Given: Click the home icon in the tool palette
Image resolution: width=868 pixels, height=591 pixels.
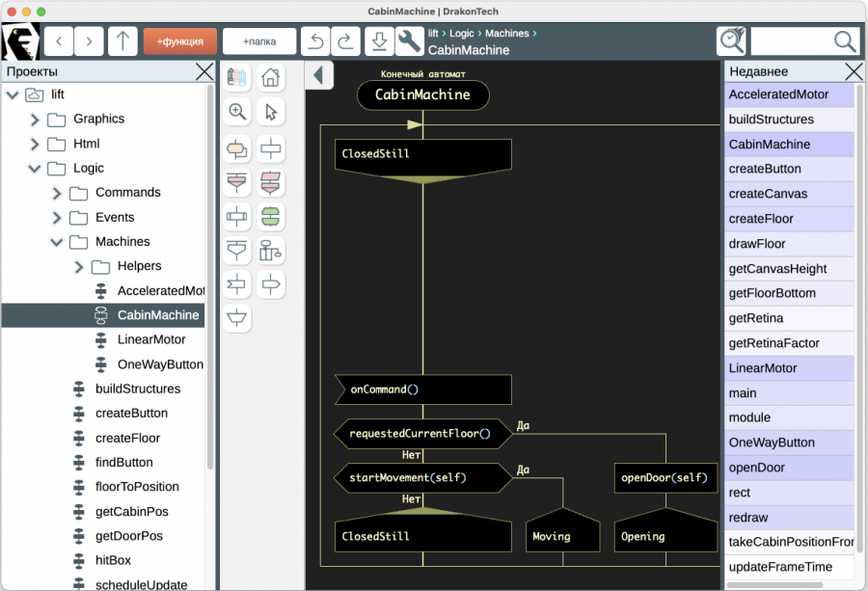Looking at the screenshot, I should [x=271, y=77].
